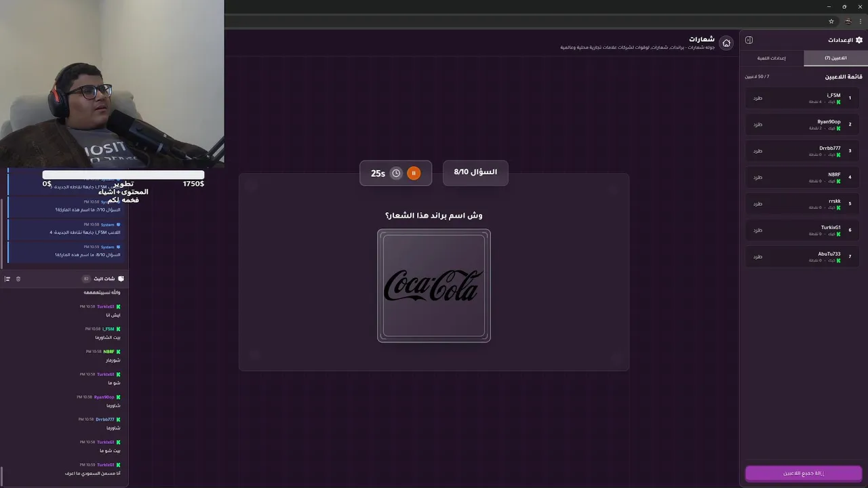Click the شعارات page title

(x=703, y=39)
